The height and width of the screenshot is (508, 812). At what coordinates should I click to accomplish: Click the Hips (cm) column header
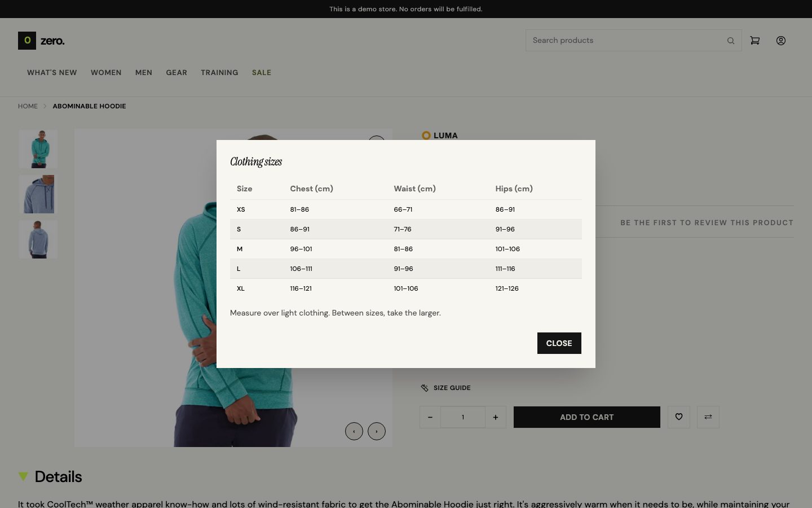[x=514, y=189]
